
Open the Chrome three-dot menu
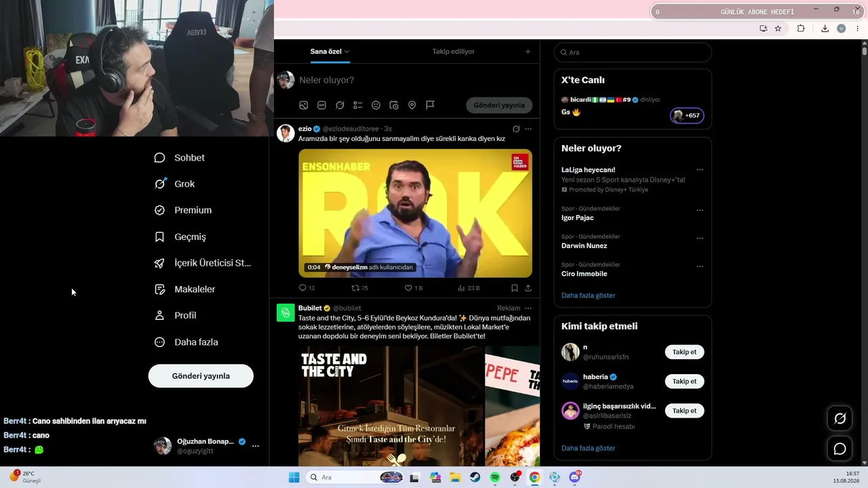(859, 28)
